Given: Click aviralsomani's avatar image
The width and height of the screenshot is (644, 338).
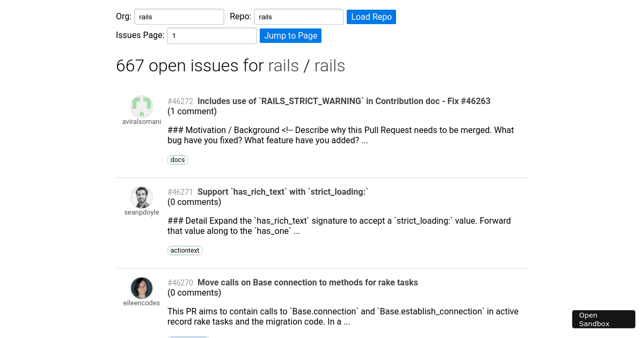Looking at the screenshot, I should [x=142, y=107].
